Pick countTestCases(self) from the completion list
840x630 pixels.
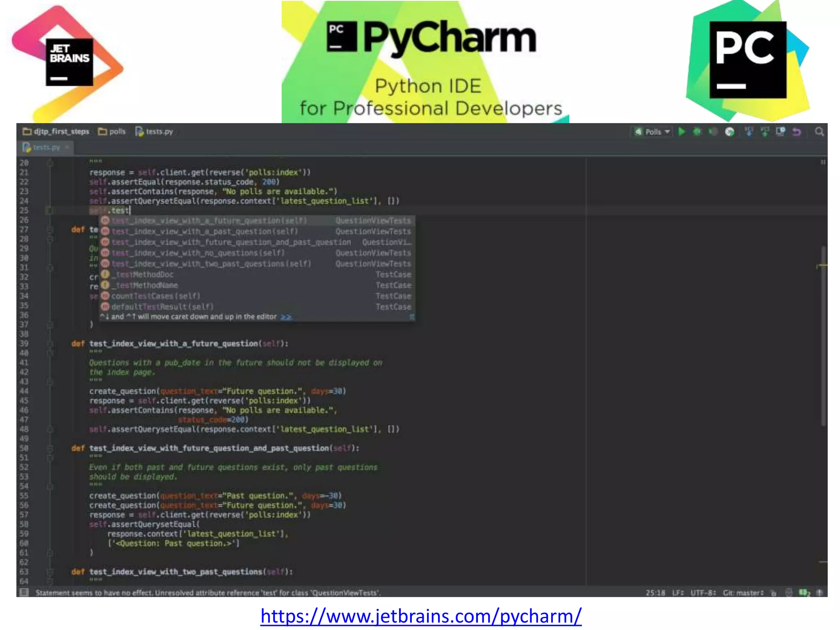click(258, 296)
